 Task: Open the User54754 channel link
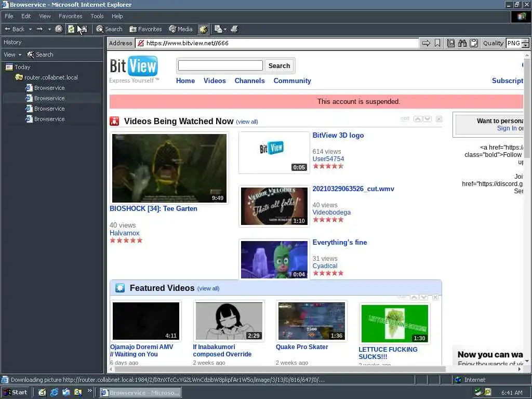pyautogui.click(x=328, y=159)
